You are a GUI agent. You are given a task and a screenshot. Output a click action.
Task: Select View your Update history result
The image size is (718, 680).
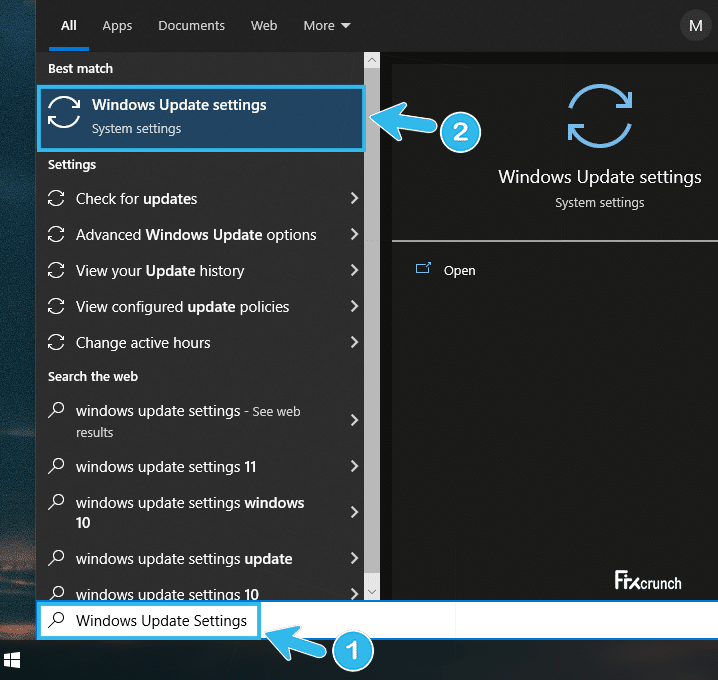pyautogui.click(x=201, y=271)
